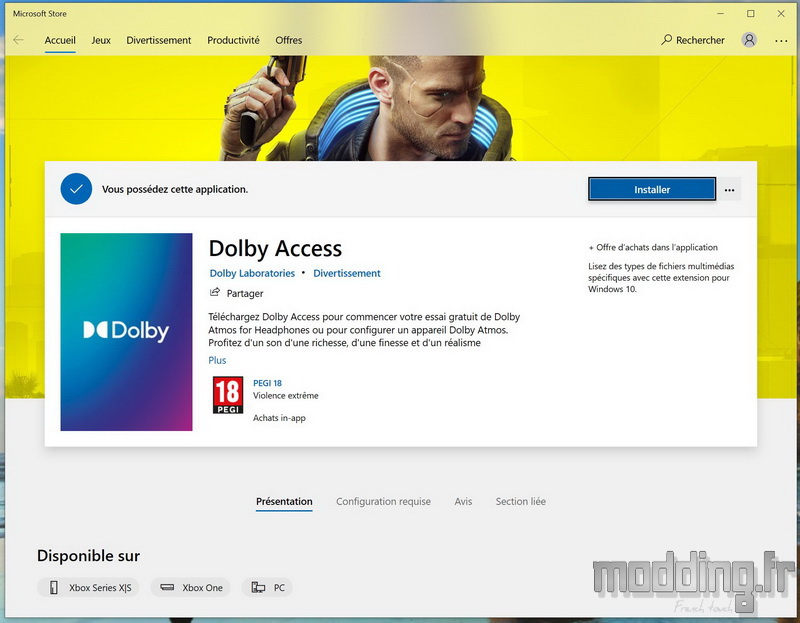Image resolution: width=800 pixels, height=623 pixels.
Task: Open the user account profile icon
Action: (x=749, y=40)
